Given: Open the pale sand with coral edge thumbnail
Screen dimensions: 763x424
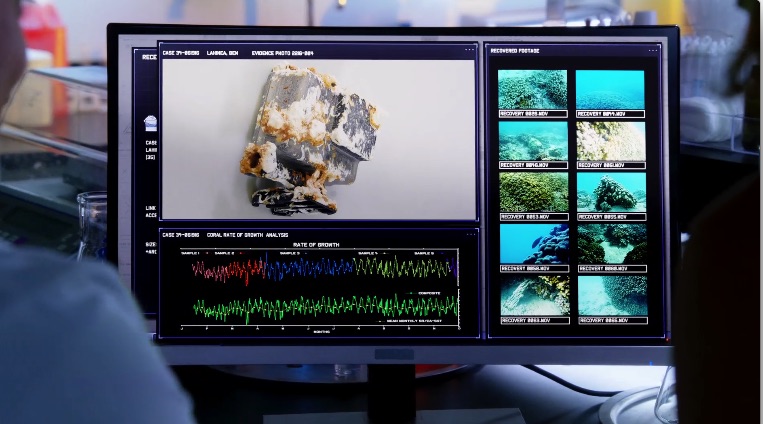Looking at the screenshot, I should (x=613, y=296).
